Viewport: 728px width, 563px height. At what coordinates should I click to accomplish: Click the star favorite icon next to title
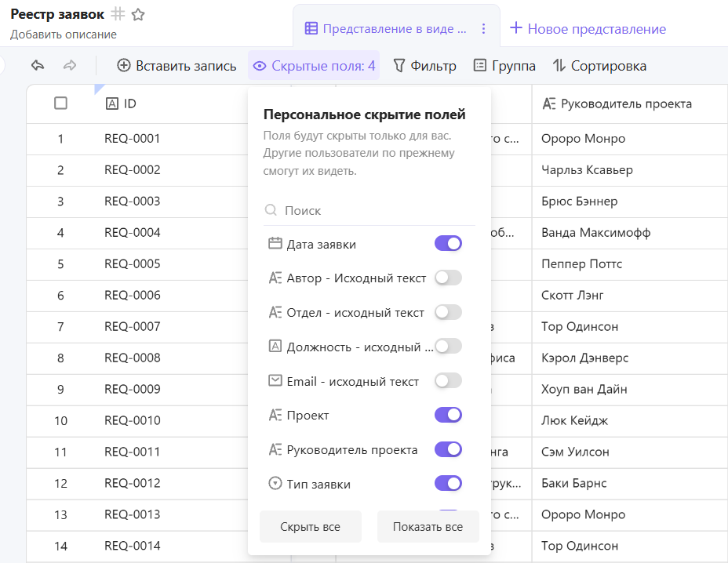point(138,15)
